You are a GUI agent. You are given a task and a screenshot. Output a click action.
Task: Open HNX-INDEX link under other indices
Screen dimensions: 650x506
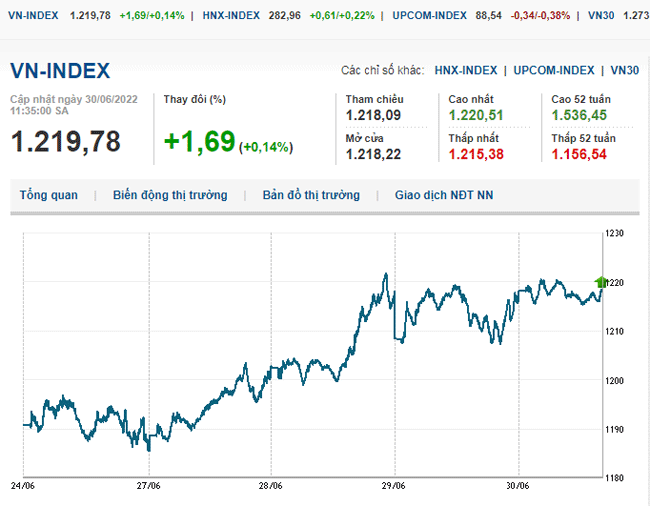(x=465, y=70)
